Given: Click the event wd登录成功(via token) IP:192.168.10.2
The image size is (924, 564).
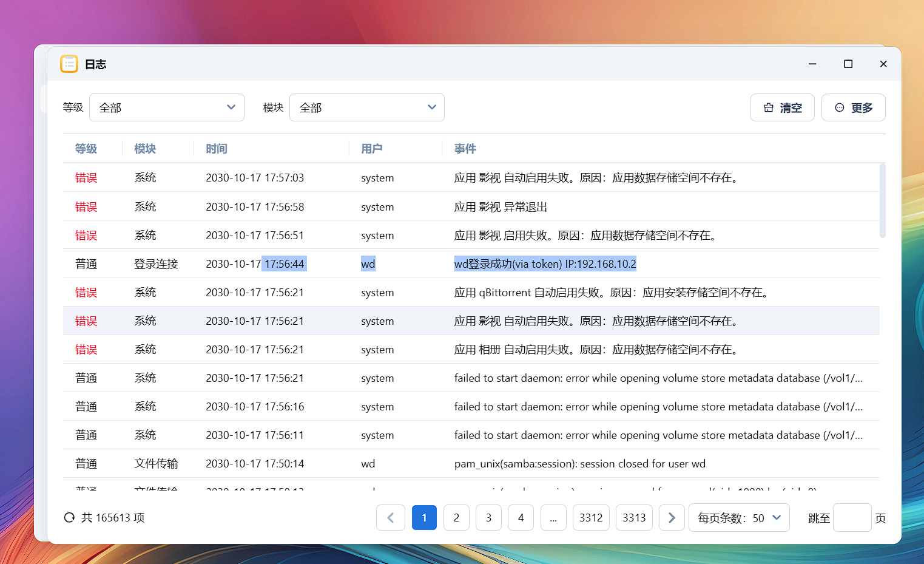Looking at the screenshot, I should click(x=545, y=263).
